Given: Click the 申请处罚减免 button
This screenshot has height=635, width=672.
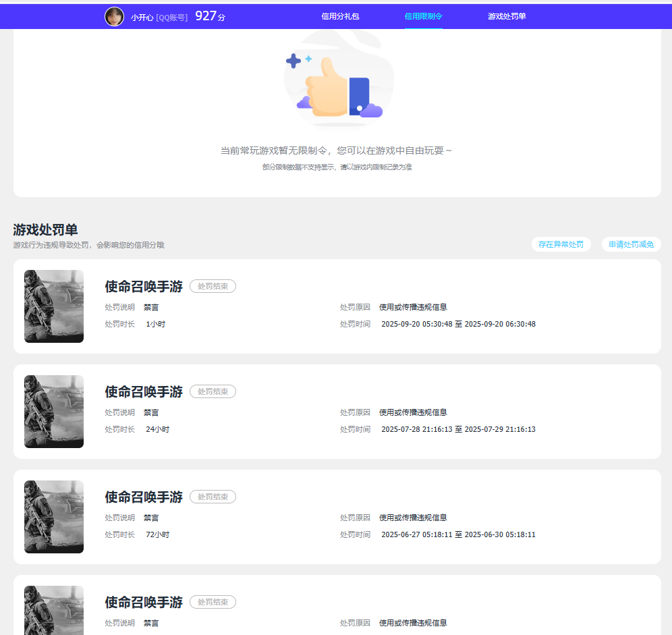Looking at the screenshot, I should click(x=632, y=244).
